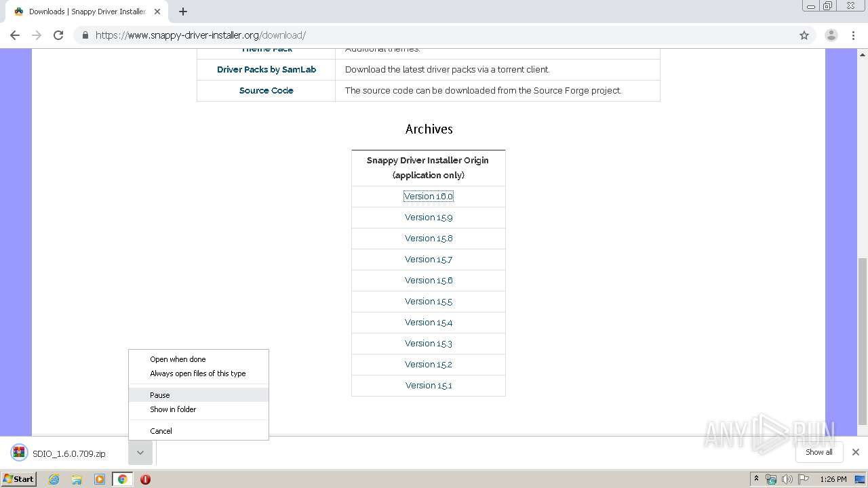
Task: Open Chrome's three-dot menu
Action: pyautogui.click(x=854, y=35)
